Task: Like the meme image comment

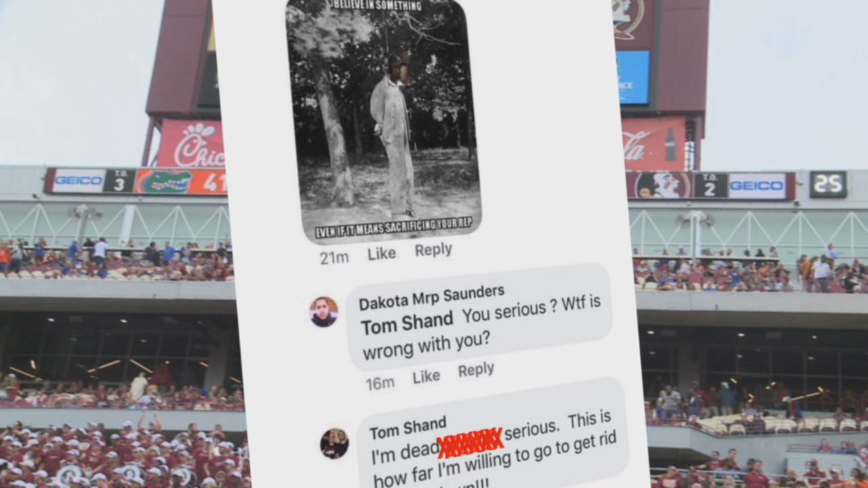Action: coord(381,253)
